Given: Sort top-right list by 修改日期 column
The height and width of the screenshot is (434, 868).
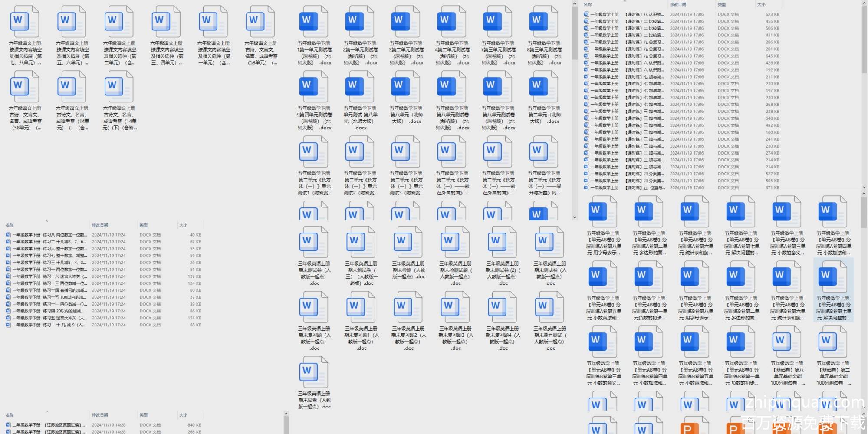Looking at the screenshot, I should pyautogui.click(x=678, y=4).
